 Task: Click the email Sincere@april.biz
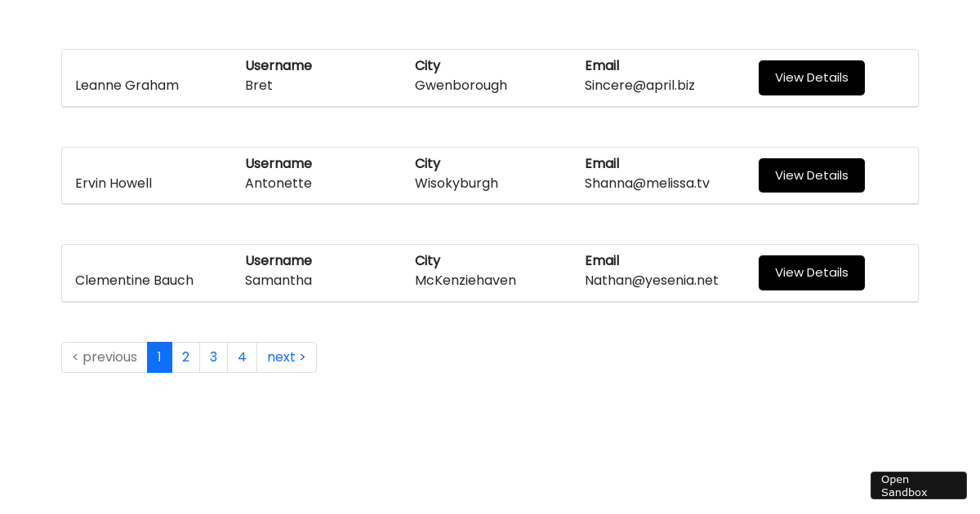[639, 86]
